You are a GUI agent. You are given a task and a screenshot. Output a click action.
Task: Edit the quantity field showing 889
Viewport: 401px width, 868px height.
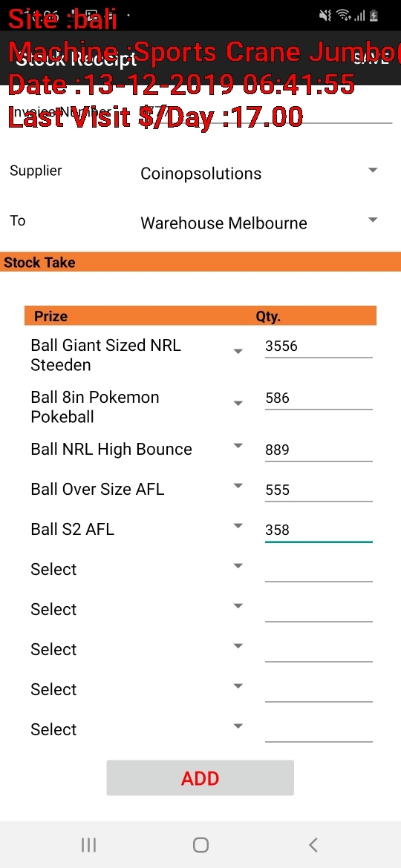pyautogui.click(x=319, y=450)
